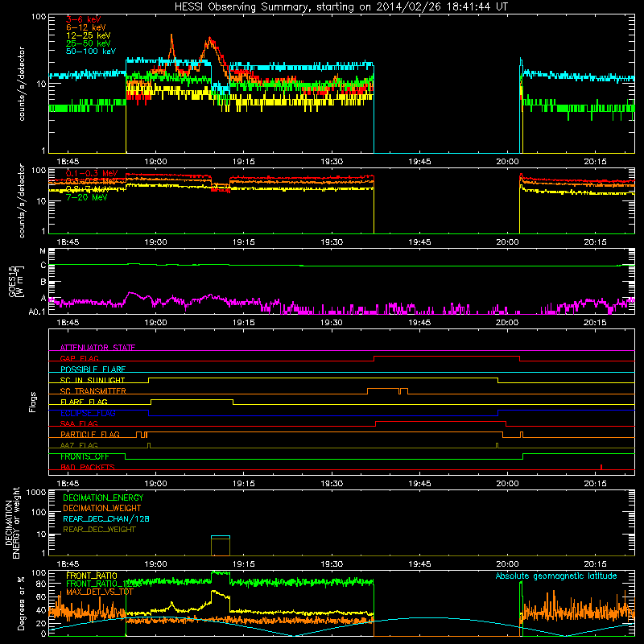Viewport: 644px width, 644px height.
Task: Click the 7-20 MeV legend label
Action: pyautogui.click(x=87, y=197)
